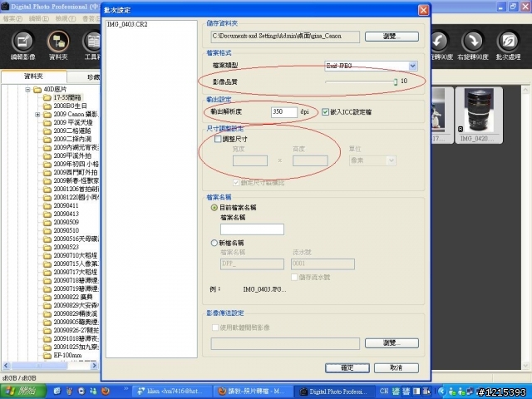The height and width of the screenshot is (399, 532).
Task: Click the Windows Start button
Action: pos(22,392)
